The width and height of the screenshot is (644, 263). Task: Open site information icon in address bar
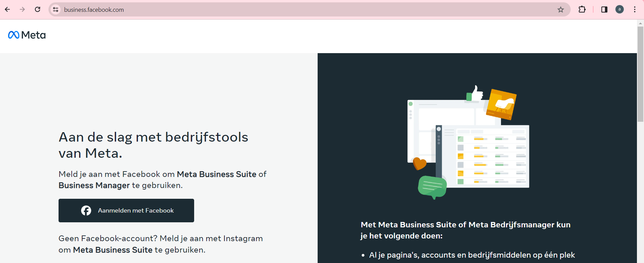pos(56,9)
